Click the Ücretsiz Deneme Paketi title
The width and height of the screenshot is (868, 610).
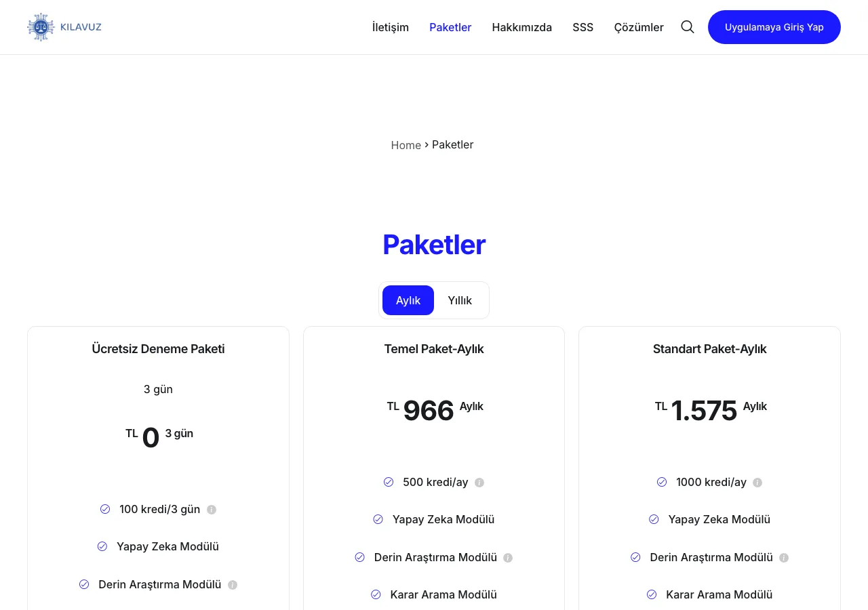click(x=158, y=349)
